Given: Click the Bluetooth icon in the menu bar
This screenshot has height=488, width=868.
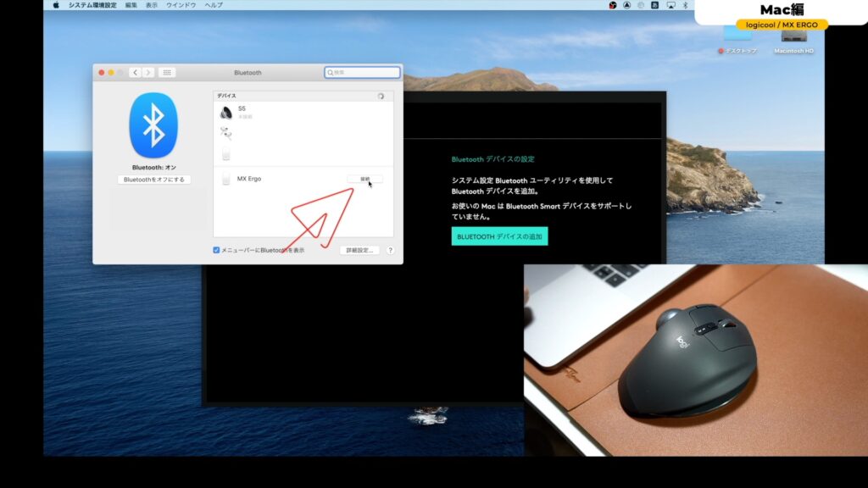Looking at the screenshot, I should click(x=685, y=5).
